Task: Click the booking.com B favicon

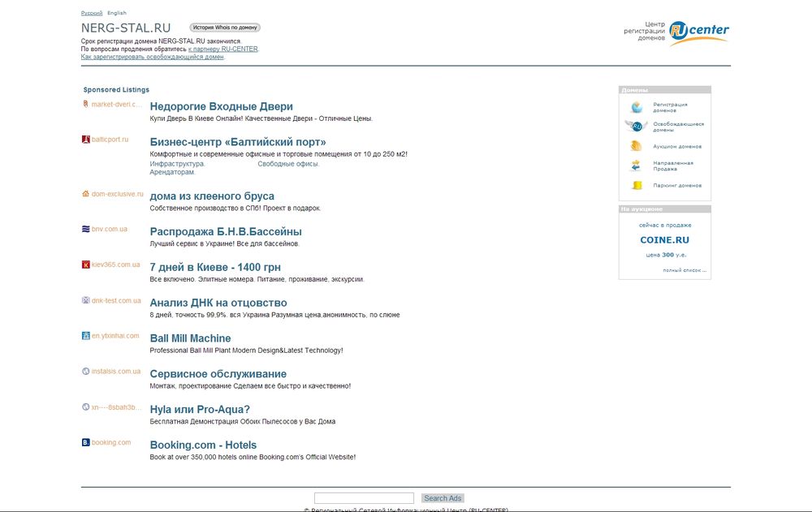Action: coord(86,442)
